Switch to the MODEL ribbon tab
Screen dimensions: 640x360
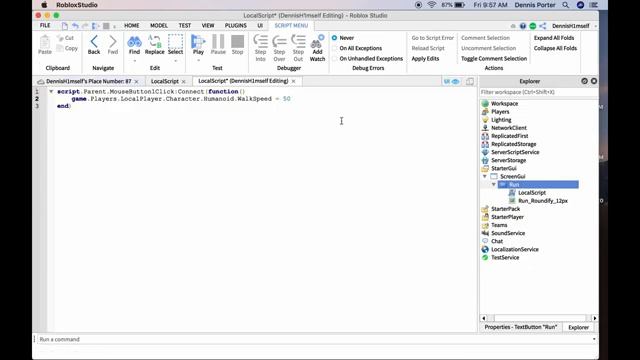click(x=159, y=25)
